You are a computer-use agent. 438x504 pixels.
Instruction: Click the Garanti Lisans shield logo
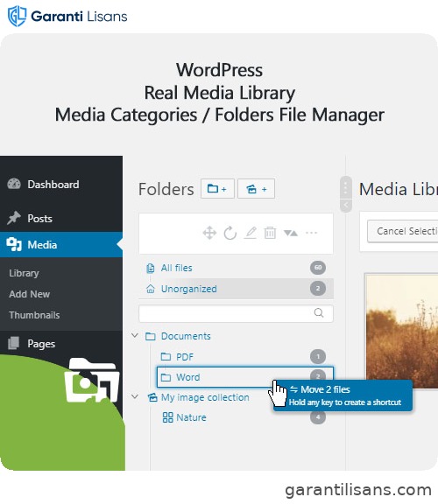pos(17,16)
